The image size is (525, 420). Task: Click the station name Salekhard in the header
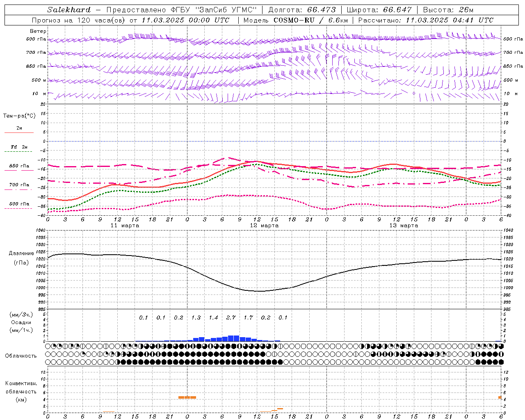(x=69, y=10)
